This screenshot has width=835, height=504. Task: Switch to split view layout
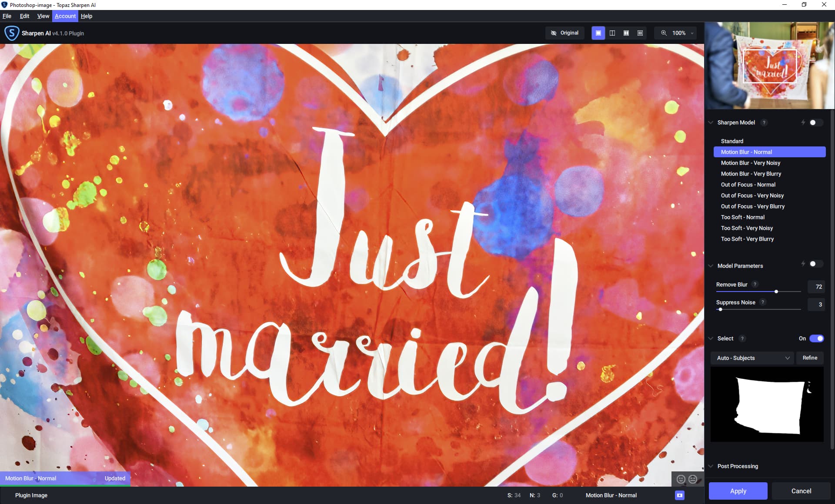(612, 33)
